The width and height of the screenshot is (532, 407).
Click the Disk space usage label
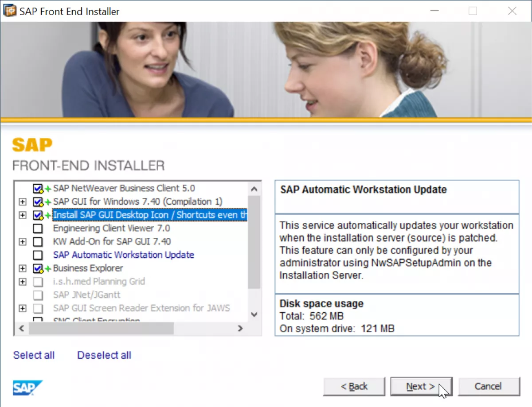(x=321, y=304)
